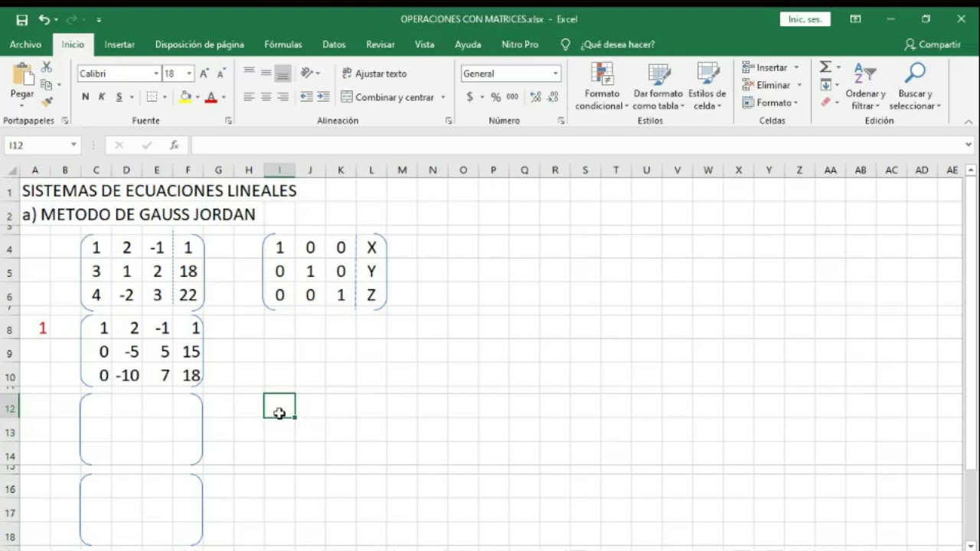The image size is (980, 551).
Task: Open Formato cells menu
Action: click(770, 103)
